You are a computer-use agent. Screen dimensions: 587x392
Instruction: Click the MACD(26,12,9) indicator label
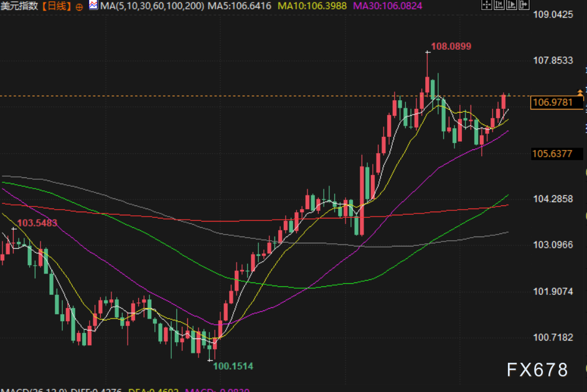click(34, 390)
